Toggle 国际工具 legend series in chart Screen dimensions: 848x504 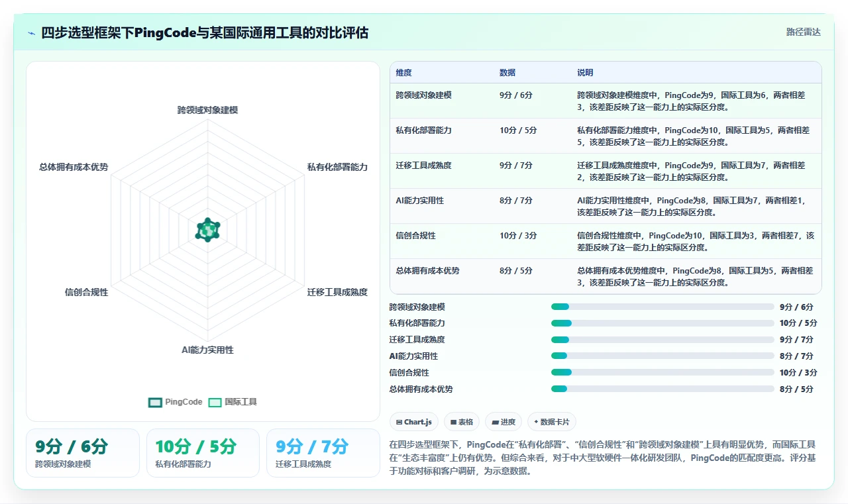(233, 402)
